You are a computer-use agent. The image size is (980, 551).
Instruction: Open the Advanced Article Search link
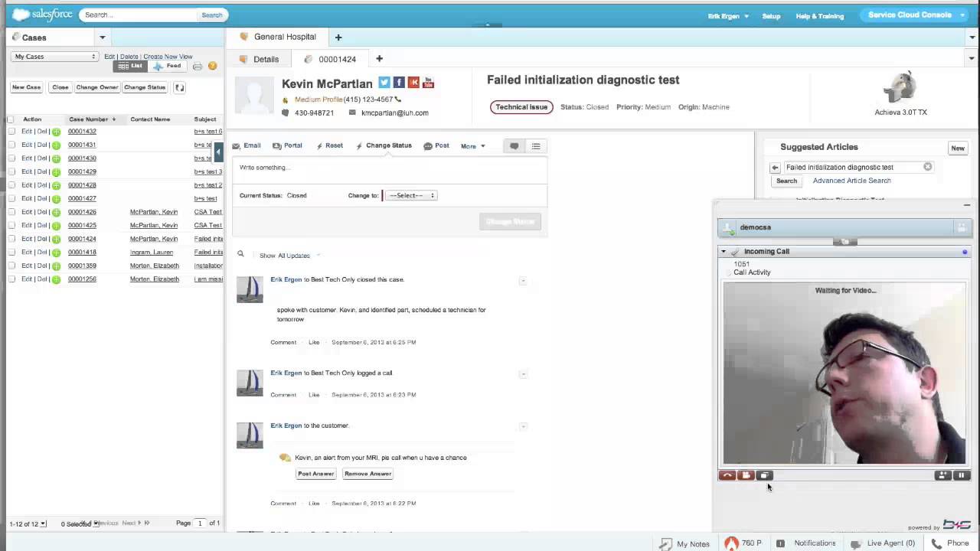coord(851,181)
